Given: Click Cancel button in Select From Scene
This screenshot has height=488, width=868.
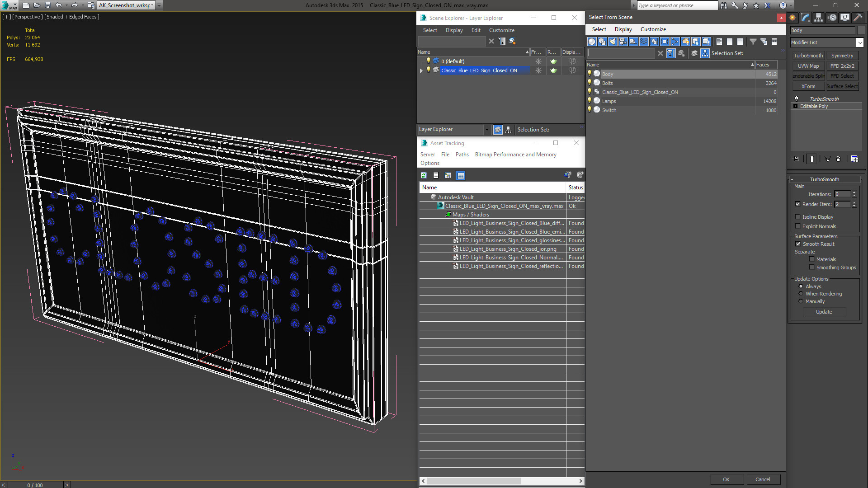Looking at the screenshot, I should coord(763,479).
